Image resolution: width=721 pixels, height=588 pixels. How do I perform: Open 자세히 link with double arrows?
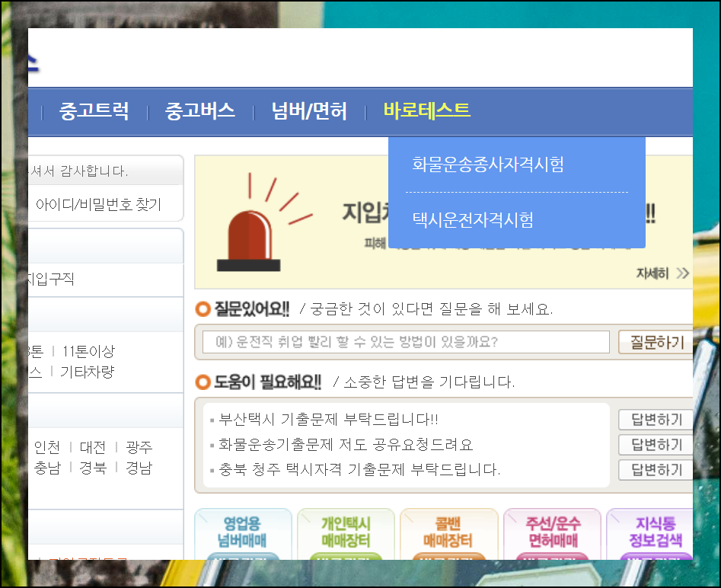[x=662, y=273]
